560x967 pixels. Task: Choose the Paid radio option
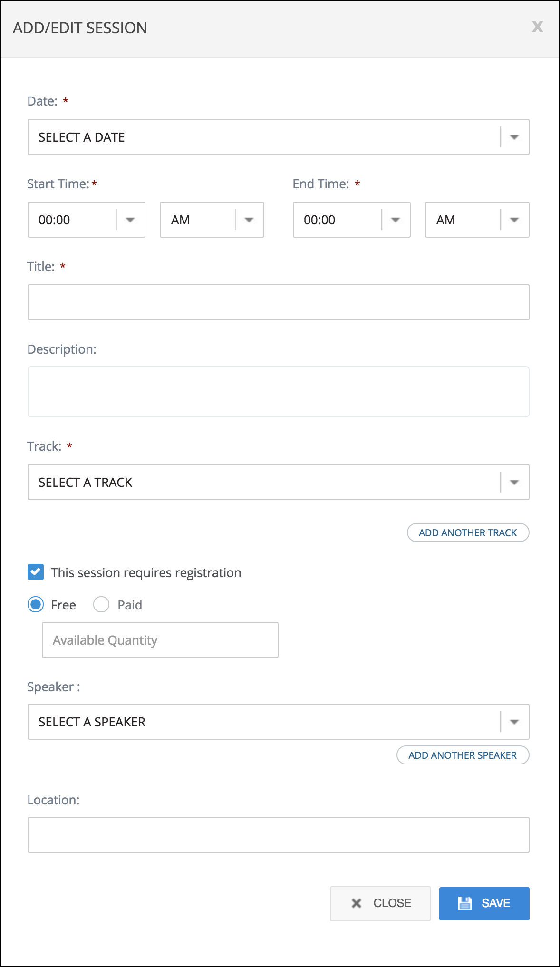[x=101, y=605]
